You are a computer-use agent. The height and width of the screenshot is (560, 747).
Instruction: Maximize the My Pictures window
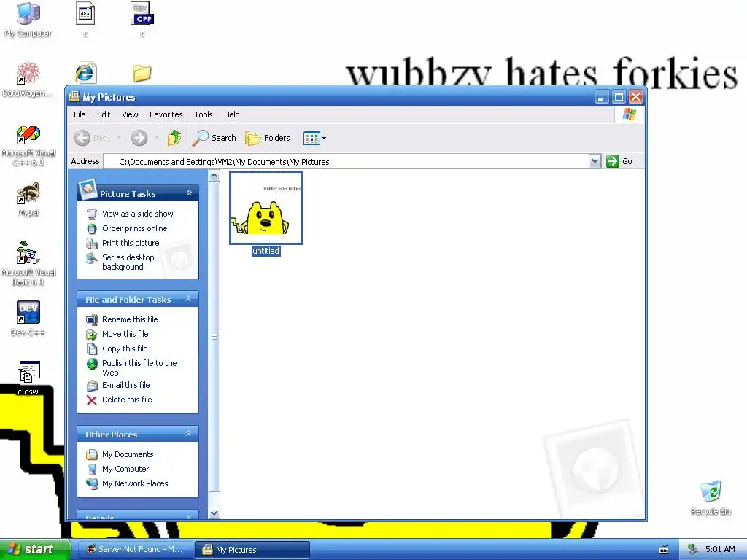pyautogui.click(x=619, y=97)
